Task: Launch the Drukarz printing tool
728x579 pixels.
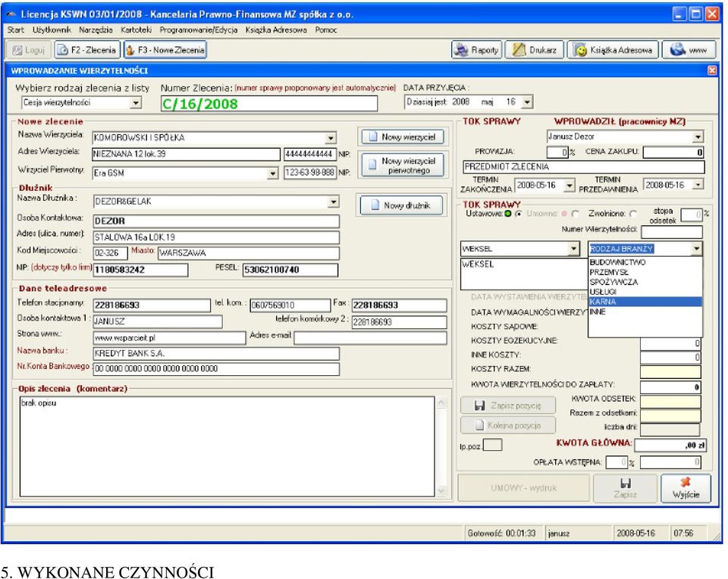Action: pos(535,50)
